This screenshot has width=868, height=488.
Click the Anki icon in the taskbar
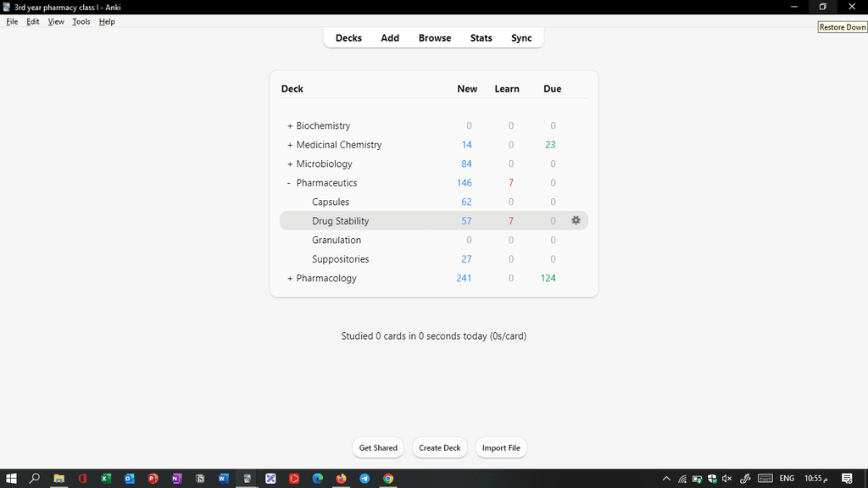pyautogui.click(x=247, y=479)
